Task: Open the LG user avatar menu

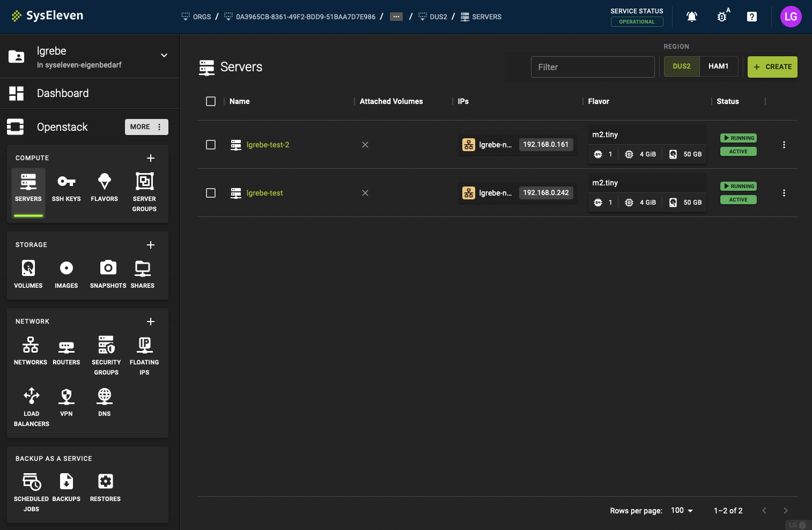Action: pyautogui.click(x=791, y=17)
